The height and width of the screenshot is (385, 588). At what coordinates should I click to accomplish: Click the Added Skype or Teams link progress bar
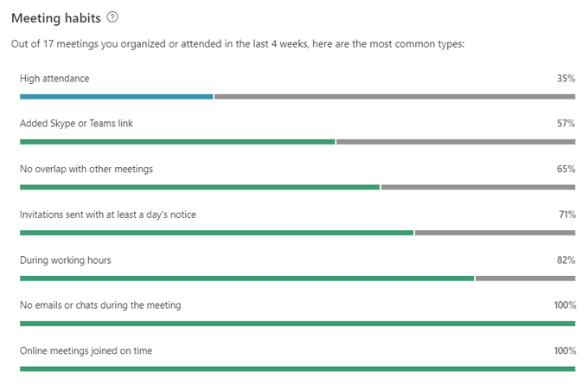(x=177, y=141)
